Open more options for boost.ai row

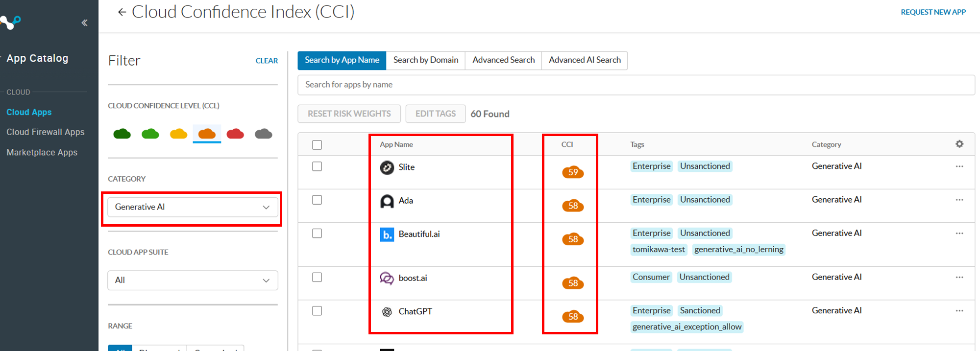click(x=959, y=277)
